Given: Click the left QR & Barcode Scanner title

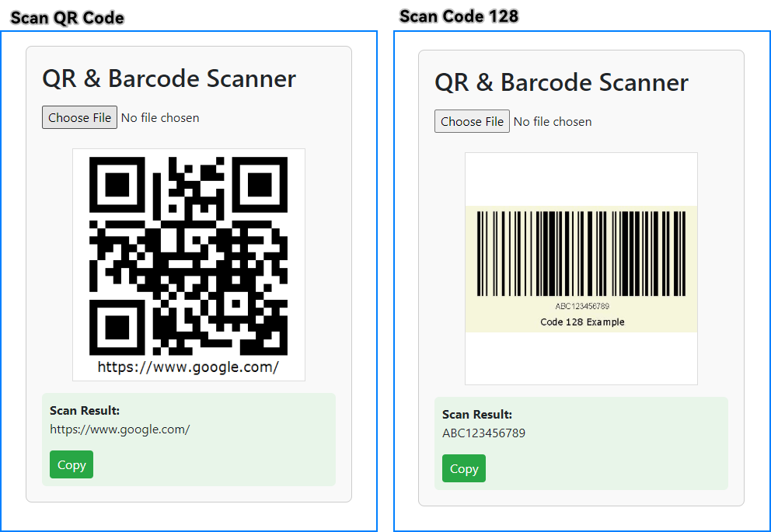Looking at the screenshot, I should click(x=169, y=78).
